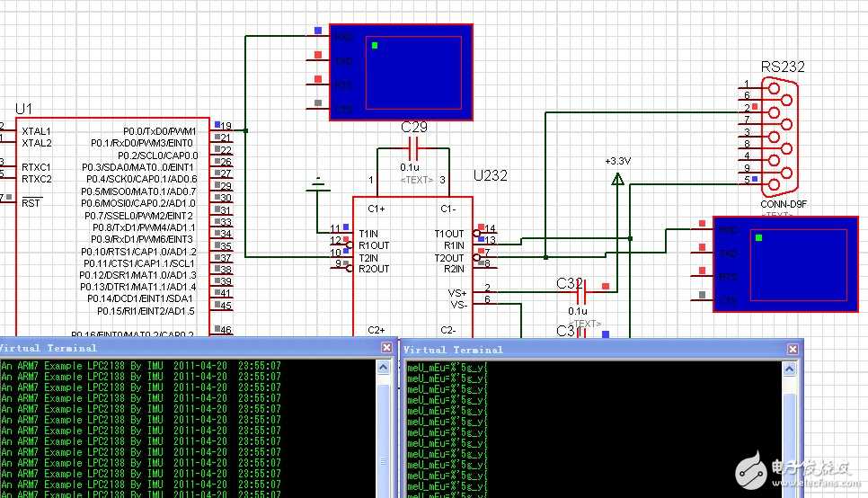
Task: Click the right Virtual Terminal title bar
Action: coord(584,349)
